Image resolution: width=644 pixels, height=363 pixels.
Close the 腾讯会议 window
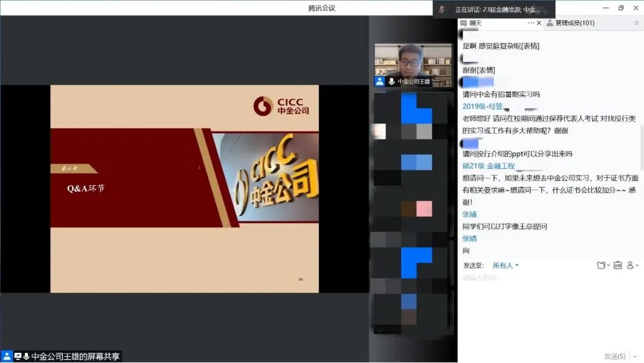tap(636, 8)
